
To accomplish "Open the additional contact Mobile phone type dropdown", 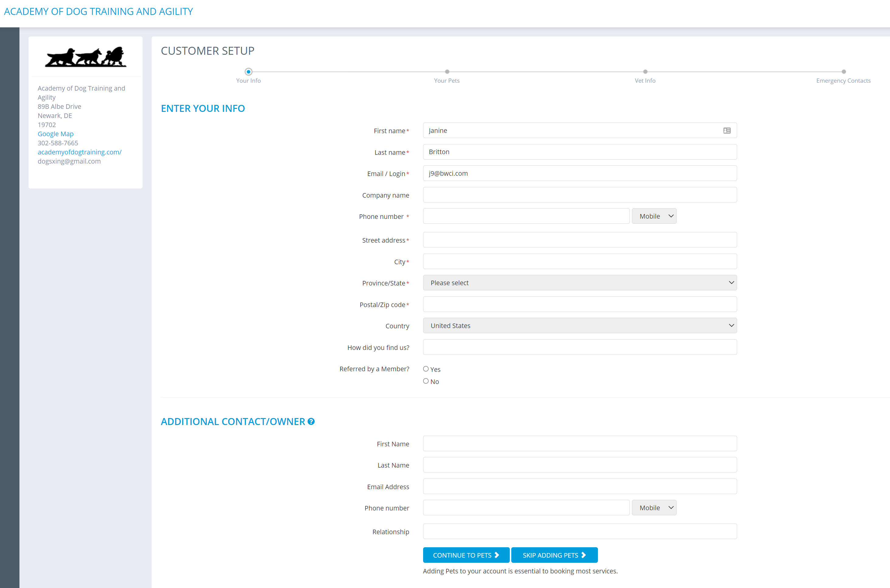I will pyautogui.click(x=654, y=508).
